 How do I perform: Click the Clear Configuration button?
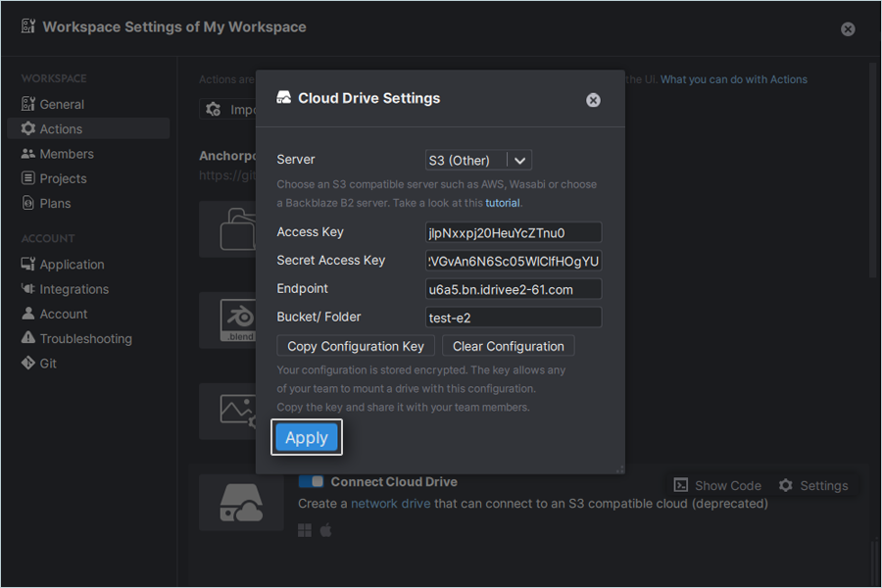click(x=509, y=346)
